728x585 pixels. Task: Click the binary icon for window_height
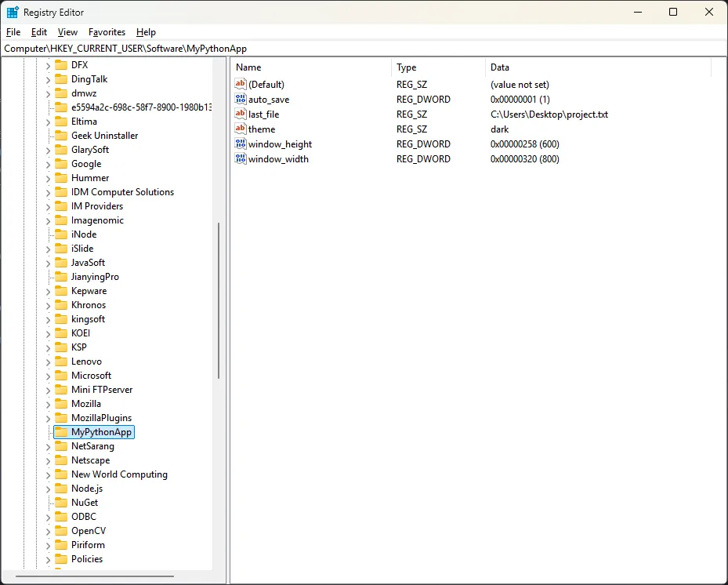(241, 144)
